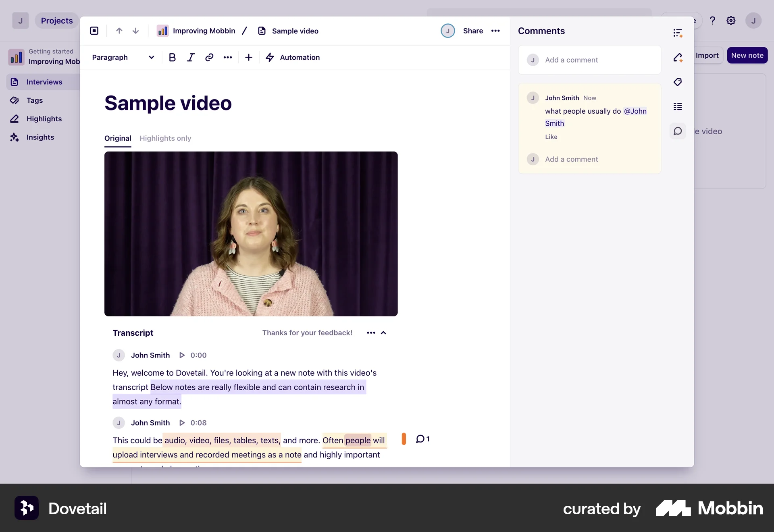The width and height of the screenshot is (774, 532).
Task: Toggle bold formatting
Action: click(172, 57)
